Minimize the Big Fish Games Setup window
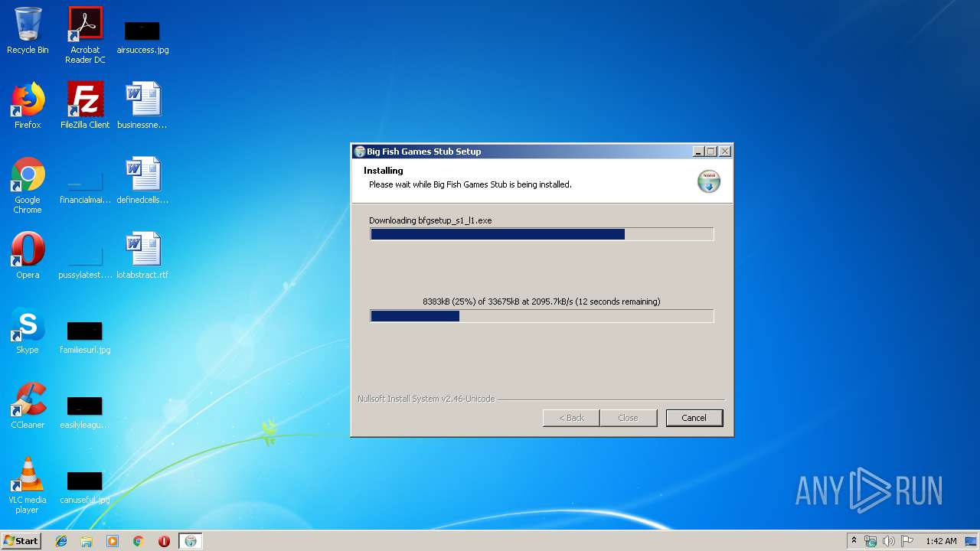The width and height of the screenshot is (980, 551). (x=698, y=152)
